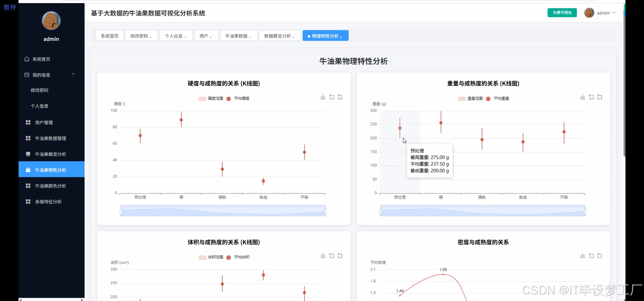
Task: Click right handle of hardness chart zoom slider
Action: click(326, 211)
